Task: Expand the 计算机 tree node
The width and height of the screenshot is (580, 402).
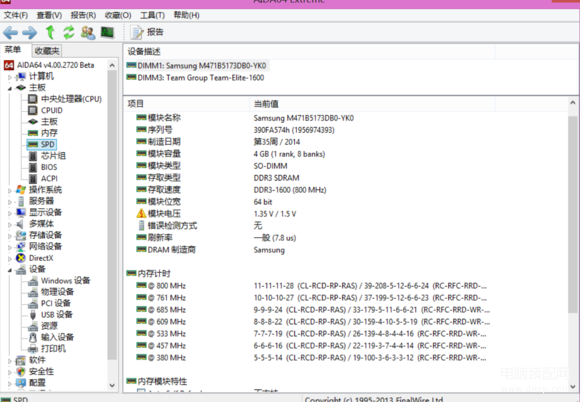Action: pyautogui.click(x=10, y=77)
